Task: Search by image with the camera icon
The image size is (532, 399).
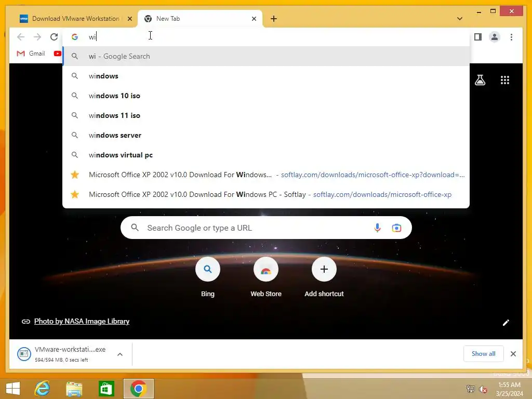Action: pos(396,228)
